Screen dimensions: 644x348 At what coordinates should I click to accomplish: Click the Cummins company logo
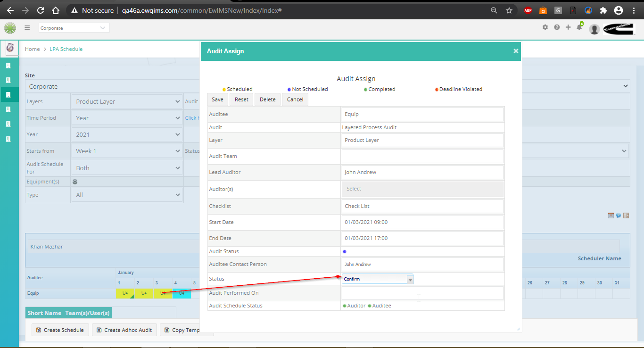(x=619, y=29)
